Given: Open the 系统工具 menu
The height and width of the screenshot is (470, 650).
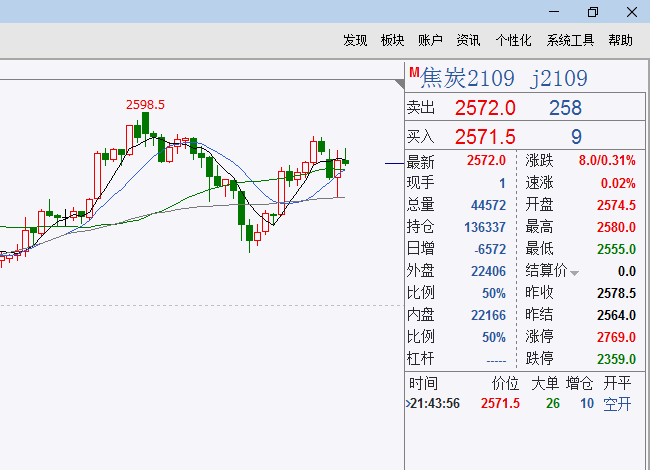Looking at the screenshot, I should pos(570,40).
